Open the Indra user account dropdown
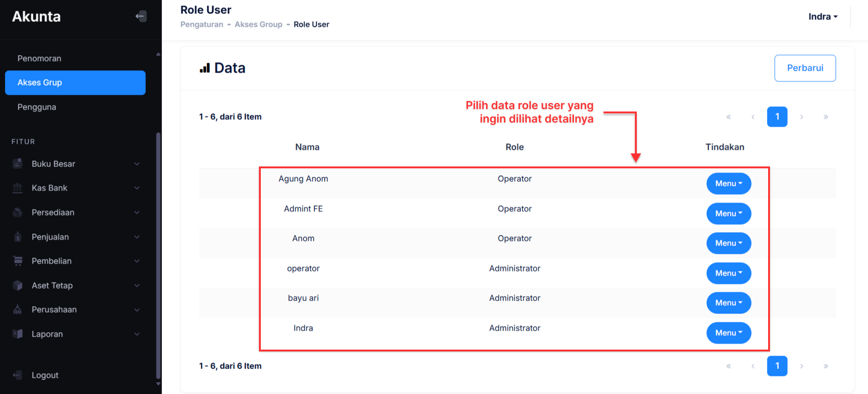The width and height of the screenshot is (868, 394). (823, 17)
